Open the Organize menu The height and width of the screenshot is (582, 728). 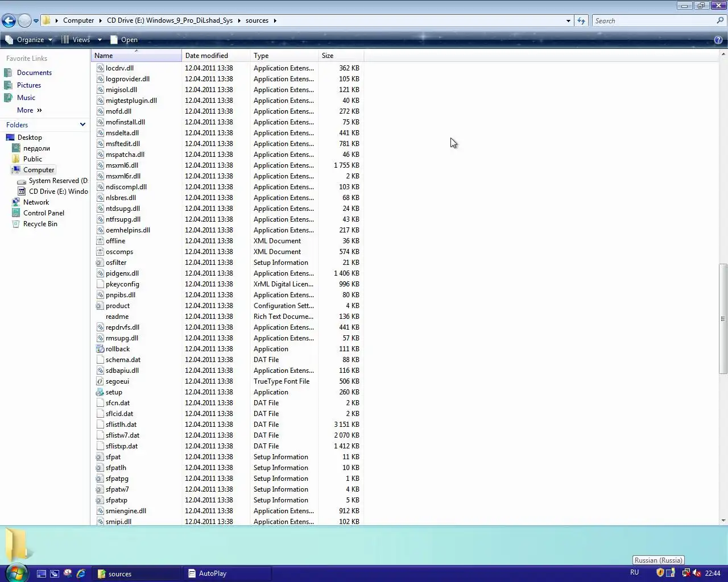[28, 40]
